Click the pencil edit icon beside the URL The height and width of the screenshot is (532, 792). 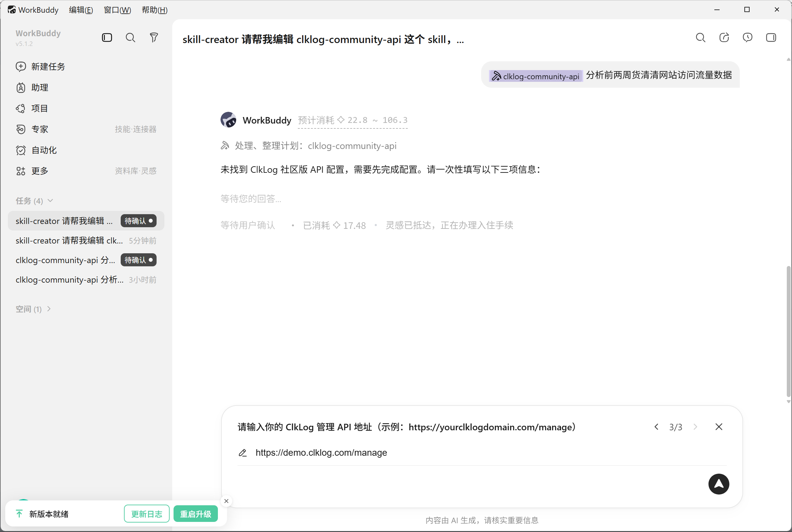tap(243, 452)
